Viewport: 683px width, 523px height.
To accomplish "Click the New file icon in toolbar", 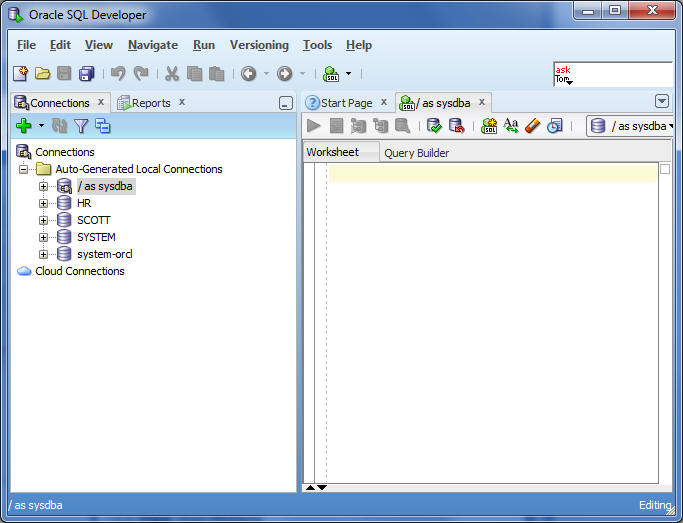I will click(x=21, y=74).
